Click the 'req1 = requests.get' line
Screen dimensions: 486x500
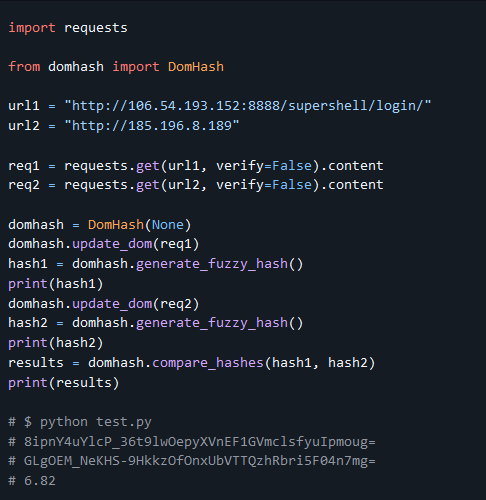[196, 166]
